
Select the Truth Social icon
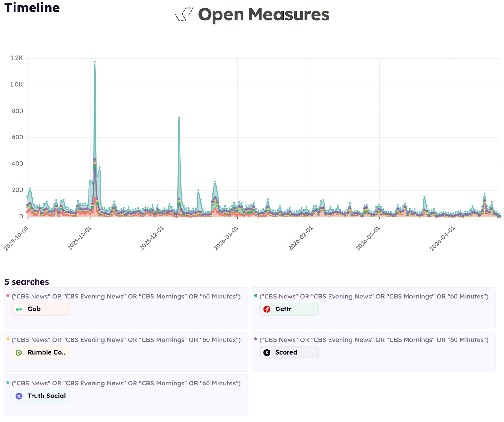click(x=19, y=396)
